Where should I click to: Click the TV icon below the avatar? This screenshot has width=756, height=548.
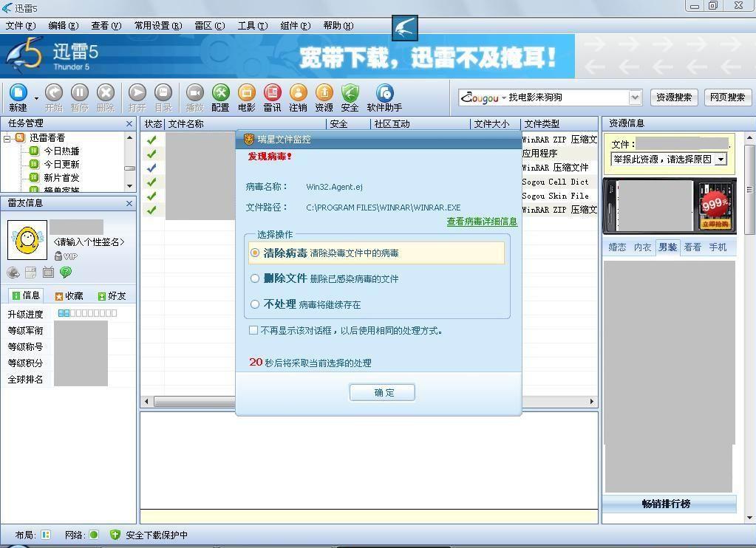click(48, 273)
